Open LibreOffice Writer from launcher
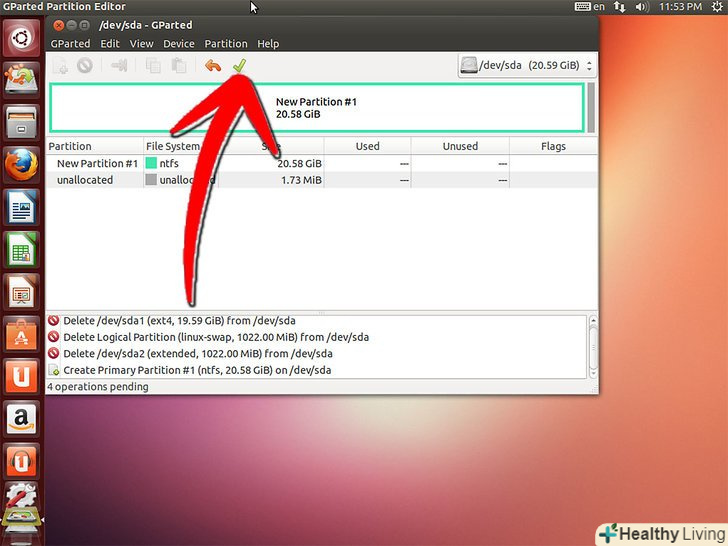Screen dimensions: 728x546 (21, 208)
